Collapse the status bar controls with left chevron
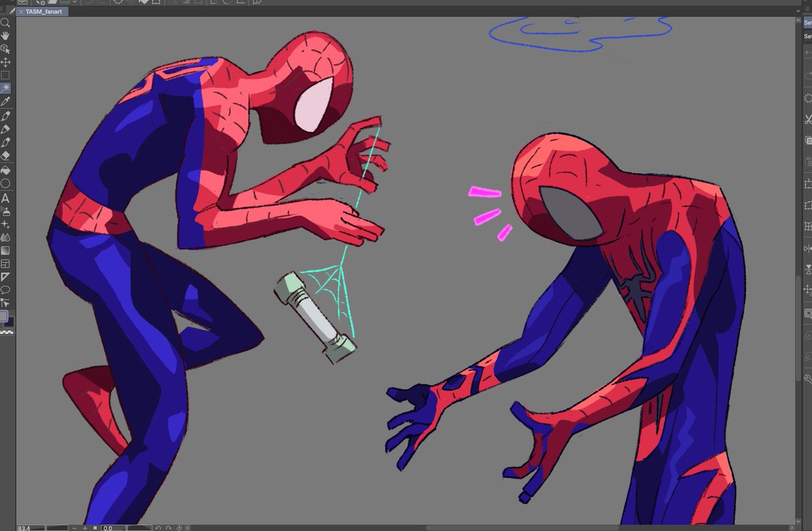The image size is (812, 531). click(x=187, y=528)
